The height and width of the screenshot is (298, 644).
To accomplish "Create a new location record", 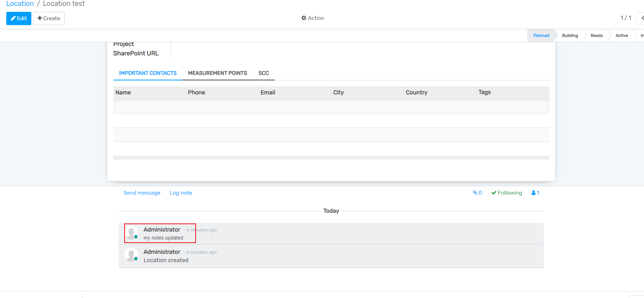I will coord(49,18).
